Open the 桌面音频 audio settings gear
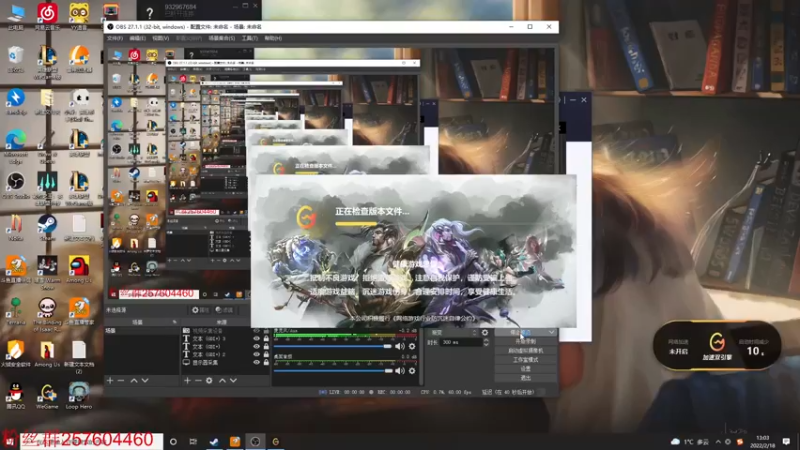800x450 pixels. 412,371
